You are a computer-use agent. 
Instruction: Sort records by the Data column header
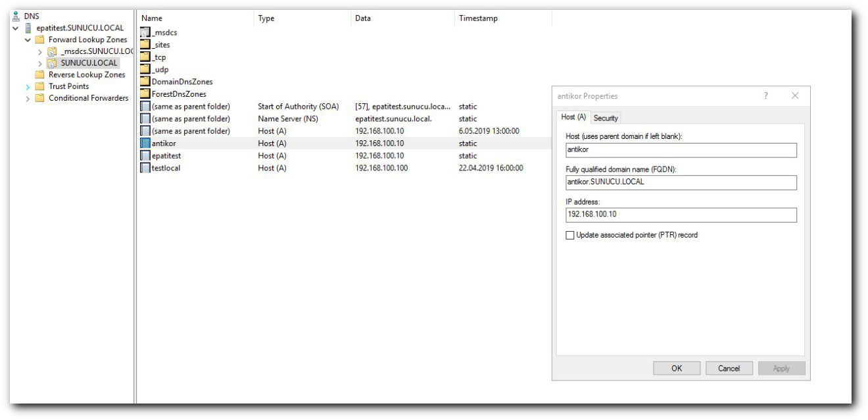403,18
